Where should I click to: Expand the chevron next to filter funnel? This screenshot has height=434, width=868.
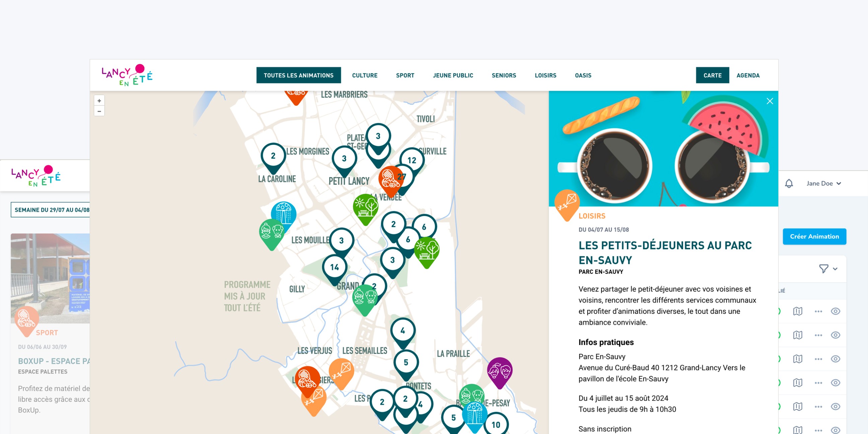pyautogui.click(x=835, y=269)
